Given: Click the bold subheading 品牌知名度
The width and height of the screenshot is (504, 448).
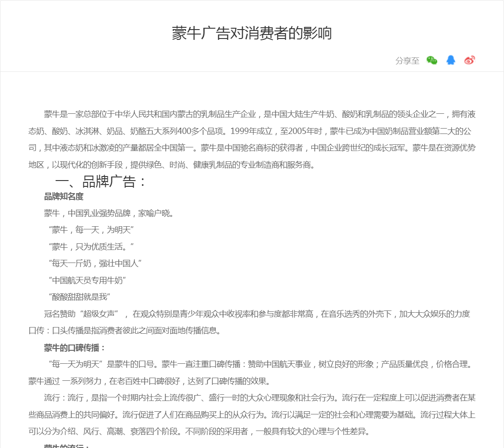Looking at the screenshot, I should pyautogui.click(x=64, y=196).
